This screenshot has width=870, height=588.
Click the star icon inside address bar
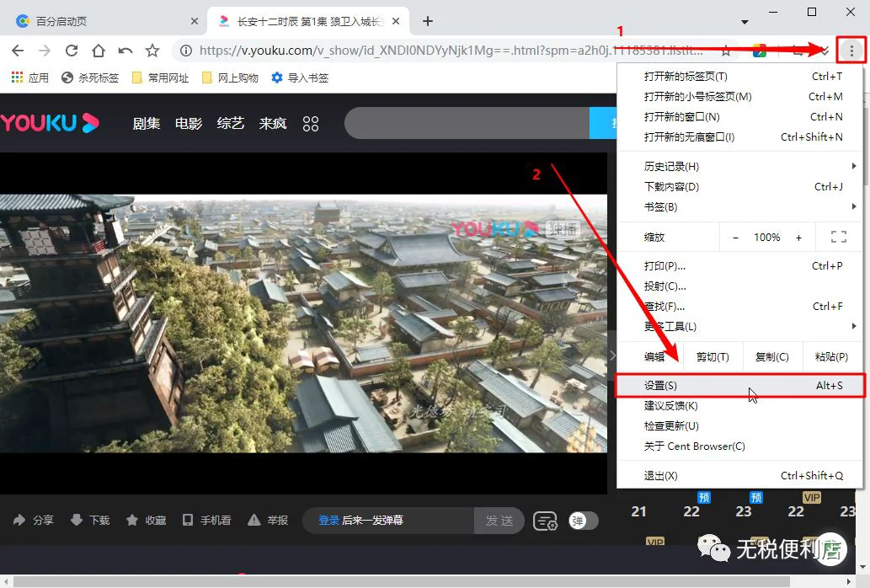click(x=726, y=51)
